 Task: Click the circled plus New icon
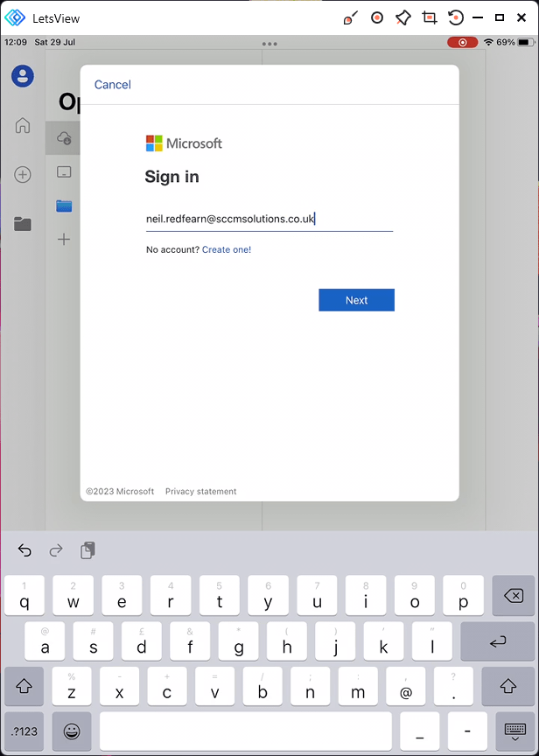(x=23, y=175)
